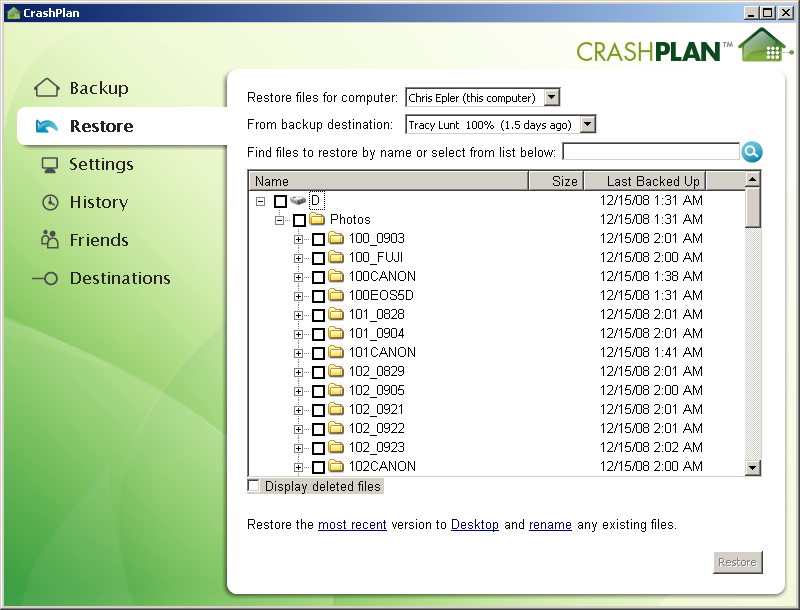Click the 'rename' link for existing files
The image size is (800, 610).
point(550,524)
